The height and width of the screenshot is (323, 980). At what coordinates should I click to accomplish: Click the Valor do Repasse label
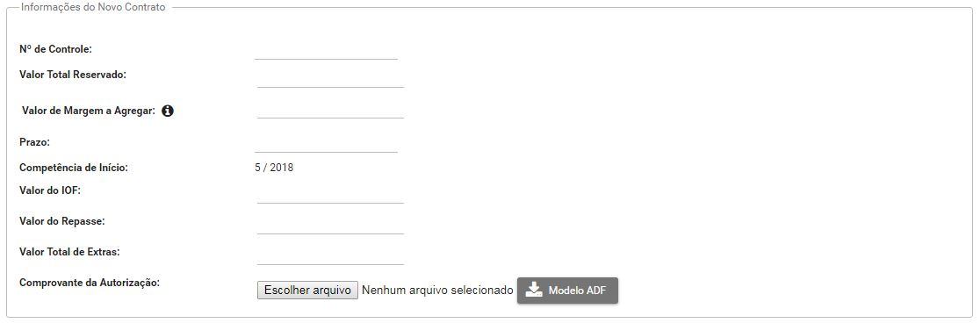61,221
